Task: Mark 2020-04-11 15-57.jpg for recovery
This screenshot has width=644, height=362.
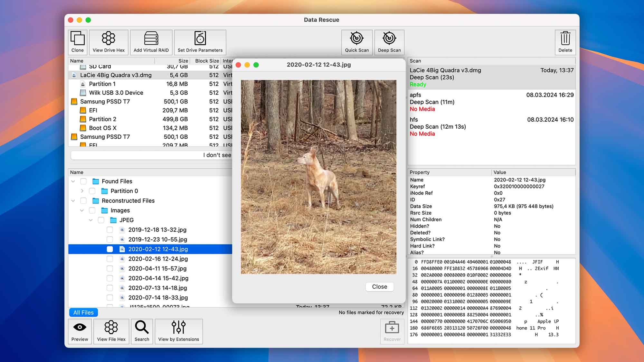Action: [x=110, y=268]
